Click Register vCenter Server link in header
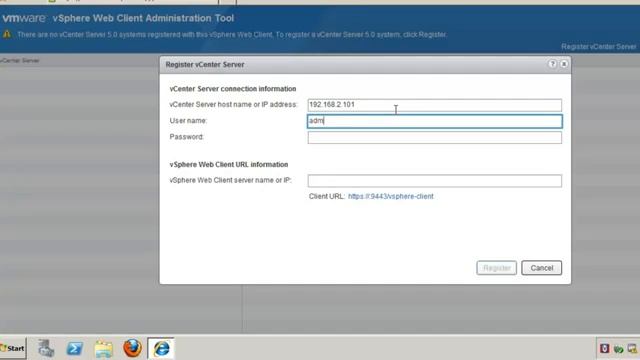The height and width of the screenshot is (360, 640). [x=598, y=47]
